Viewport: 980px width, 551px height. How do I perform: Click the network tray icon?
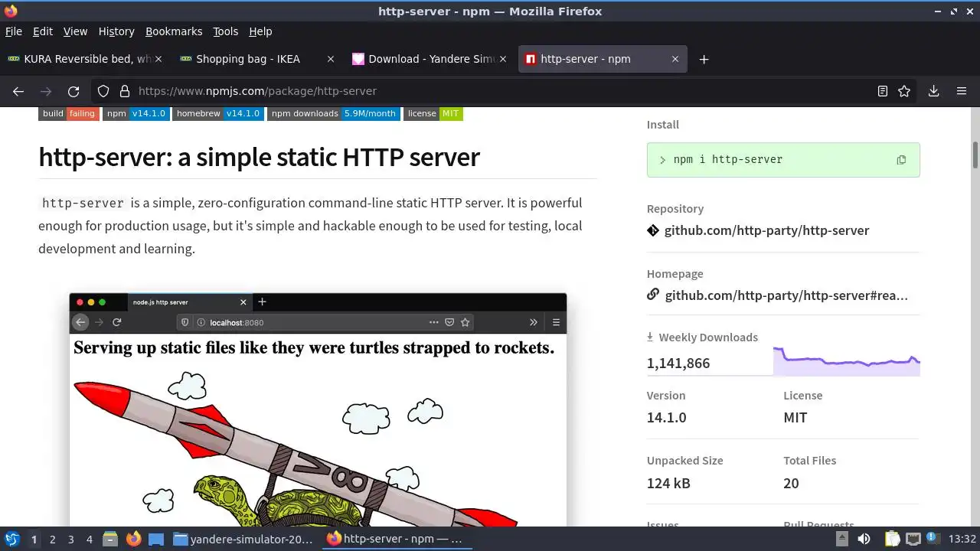click(913, 539)
